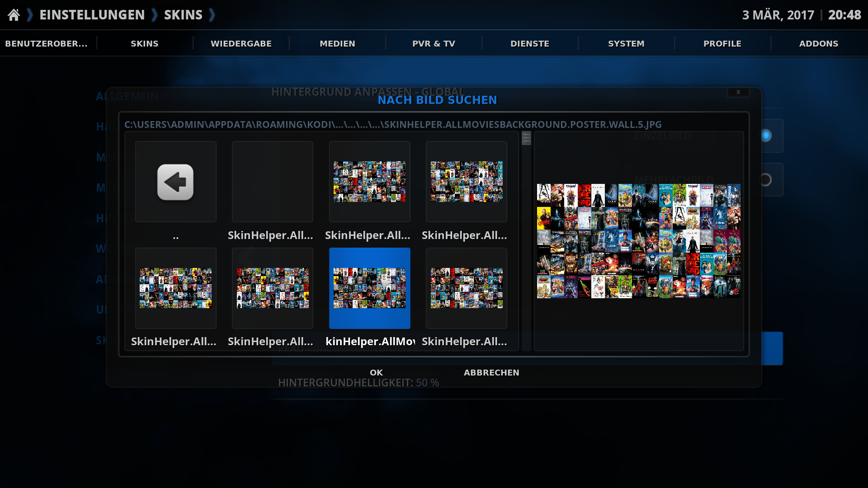Viewport: 868px width, 488px height.
Task: Select the blank SkinHelper thumbnail in top row
Action: (x=273, y=182)
